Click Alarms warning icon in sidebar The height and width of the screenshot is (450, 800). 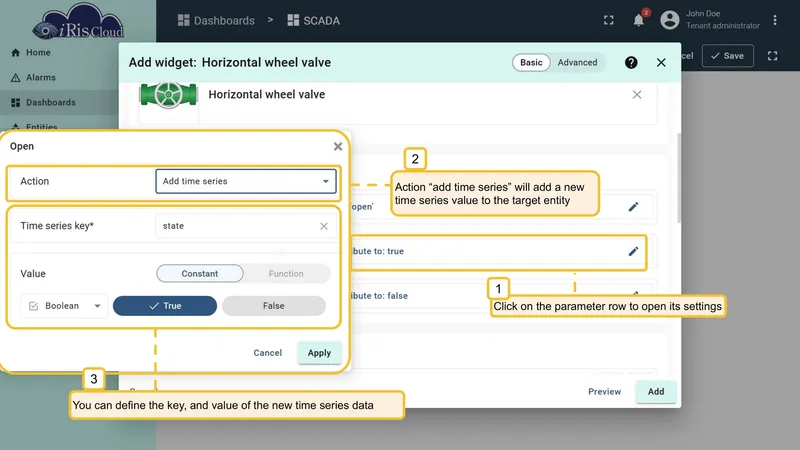[x=15, y=78]
